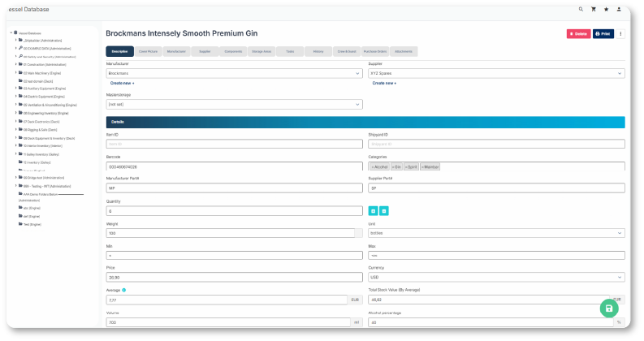644x341 pixels.
Task: Remove the Gin category tag
Action: click(393, 167)
